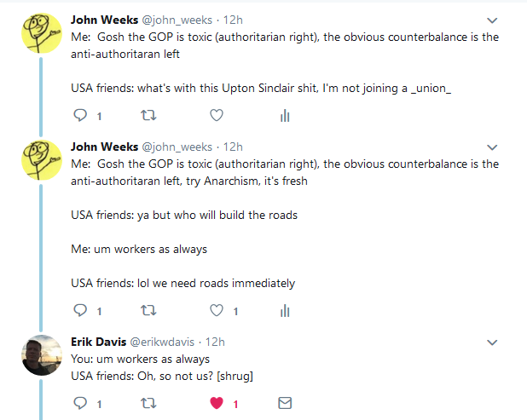Open 12h timestamp on Erik Davis tweet
The height and width of the screenshot is (420, 527).
point(215,342)
